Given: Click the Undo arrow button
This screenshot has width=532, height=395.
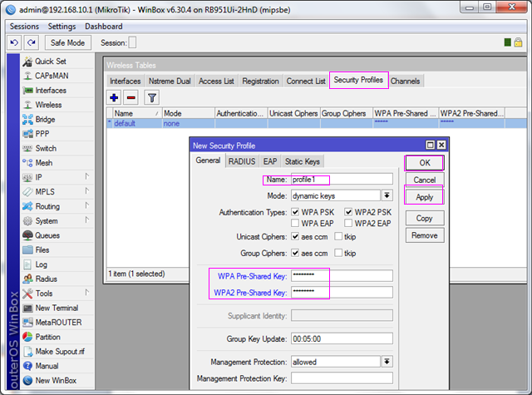Looking at the screenshot, I should (x=14, y=42).
